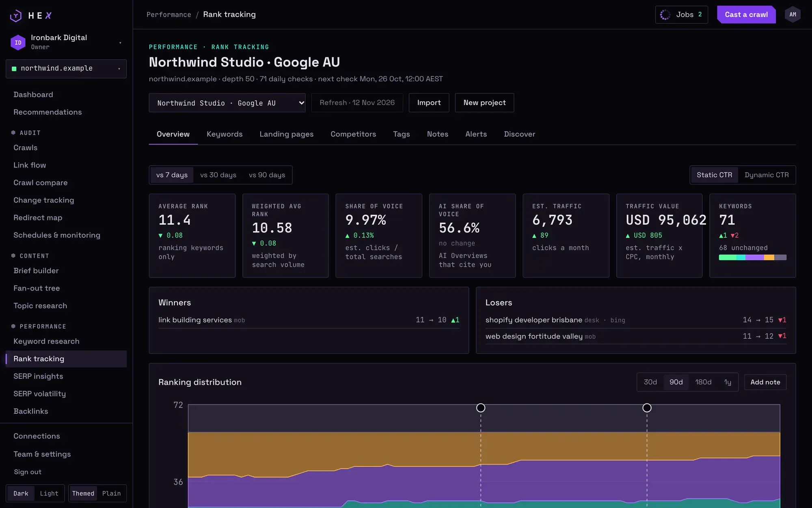
Task: Collapse the Performance sidebar section
Action: [x=39, y=327]
